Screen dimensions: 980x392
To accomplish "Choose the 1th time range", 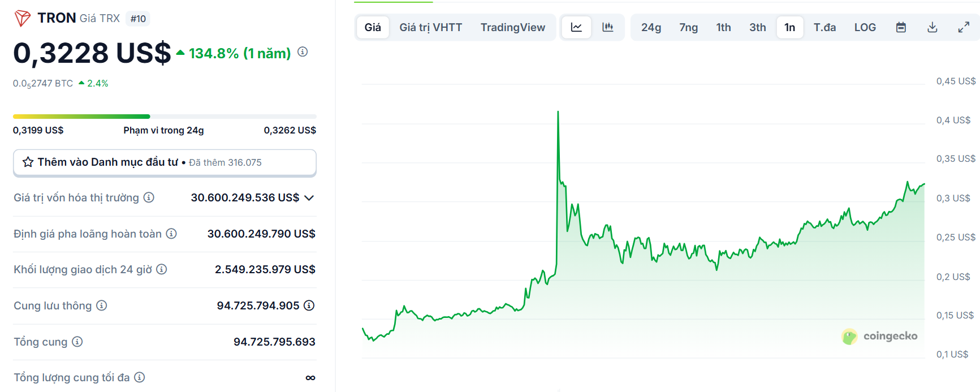I will tap(723, 27).
